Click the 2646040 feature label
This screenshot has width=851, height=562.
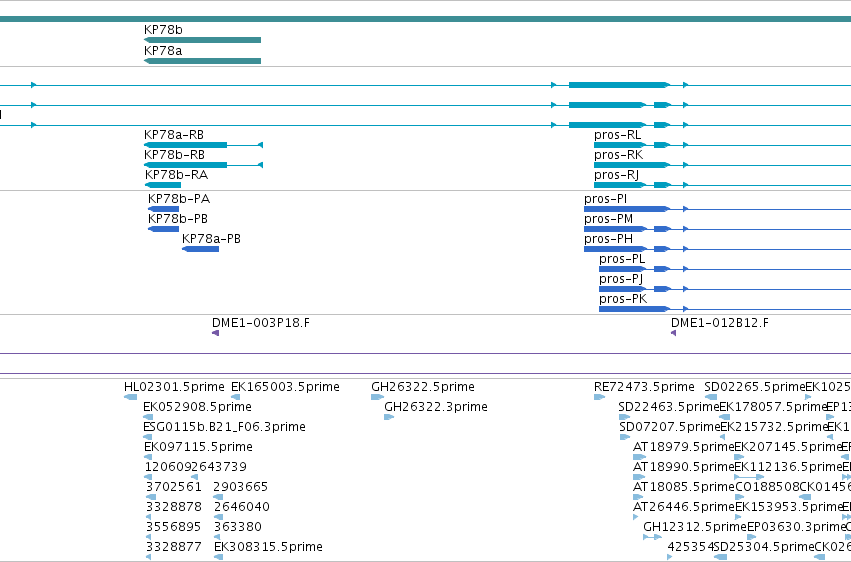click(x=242, y=507)
